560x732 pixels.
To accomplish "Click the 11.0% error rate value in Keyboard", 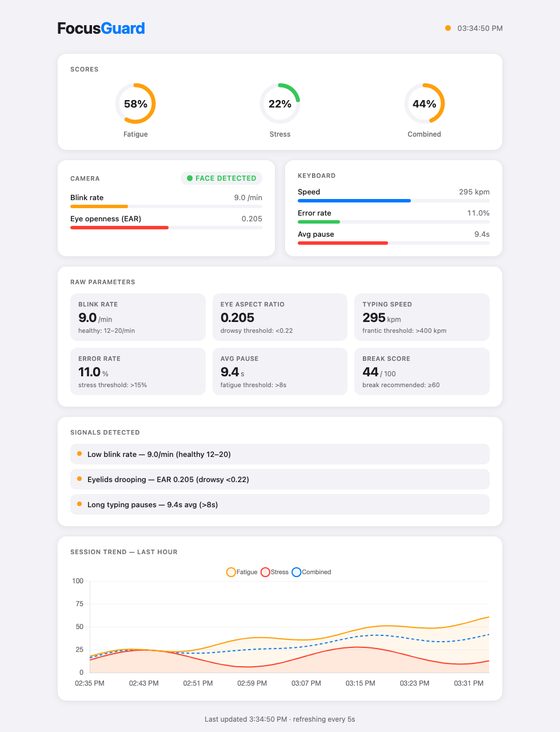I will click(478, 213).
